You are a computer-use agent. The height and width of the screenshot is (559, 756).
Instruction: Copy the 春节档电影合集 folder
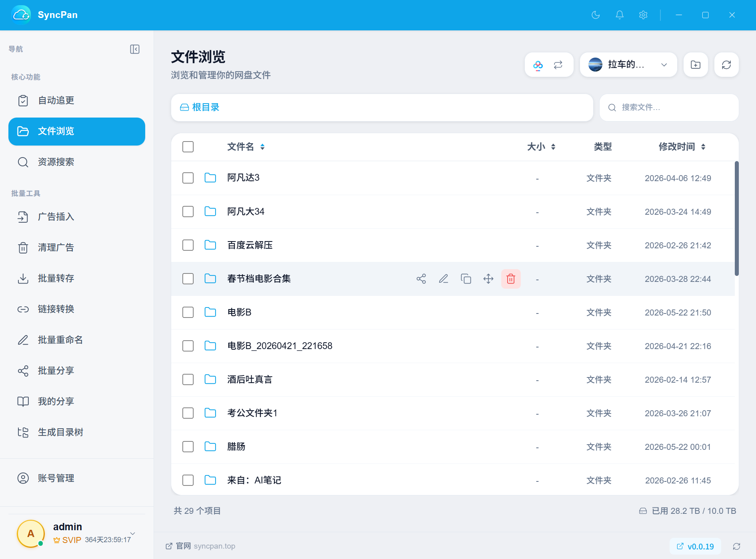tap(466, 279)
